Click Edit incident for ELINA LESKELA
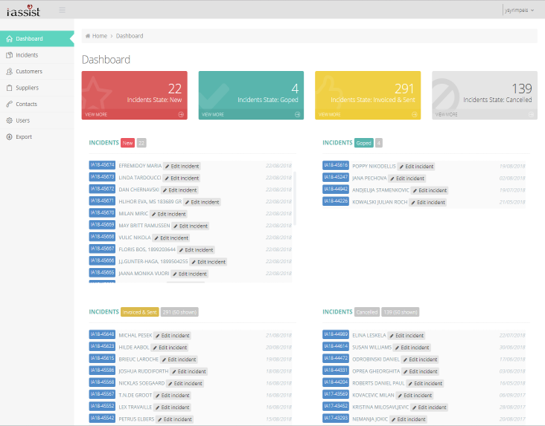This screenshot has height=426, width=545. click(407, 336)
